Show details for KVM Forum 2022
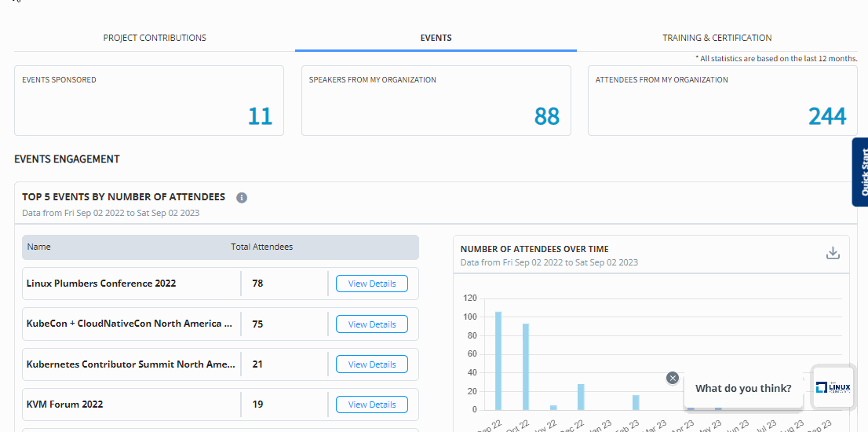 [371, 405]
